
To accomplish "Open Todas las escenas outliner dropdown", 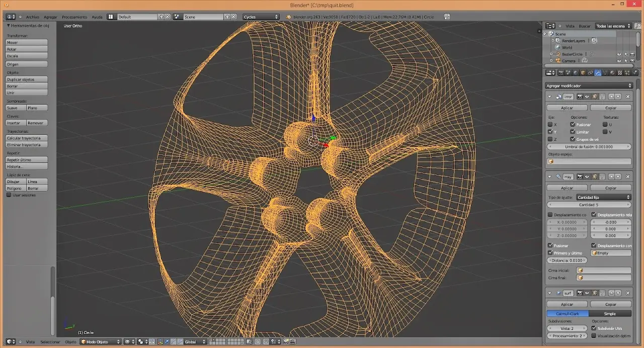I will point(613,26).
